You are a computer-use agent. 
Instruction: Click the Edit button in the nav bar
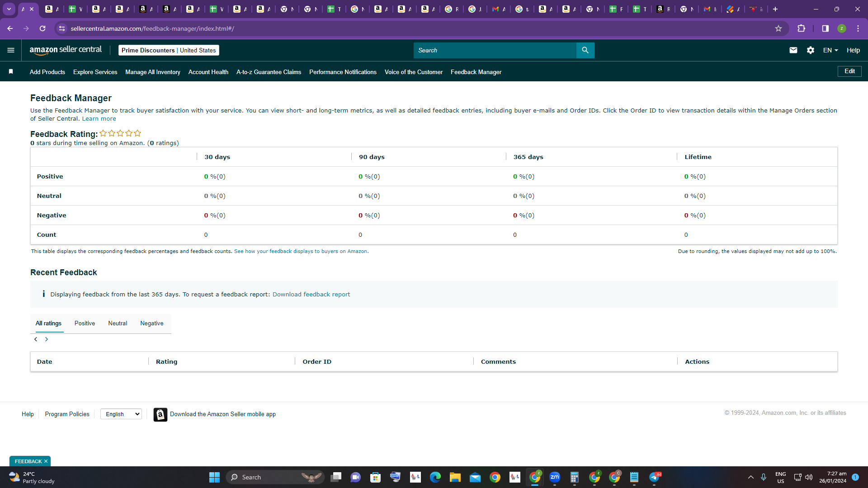point(849,71)
